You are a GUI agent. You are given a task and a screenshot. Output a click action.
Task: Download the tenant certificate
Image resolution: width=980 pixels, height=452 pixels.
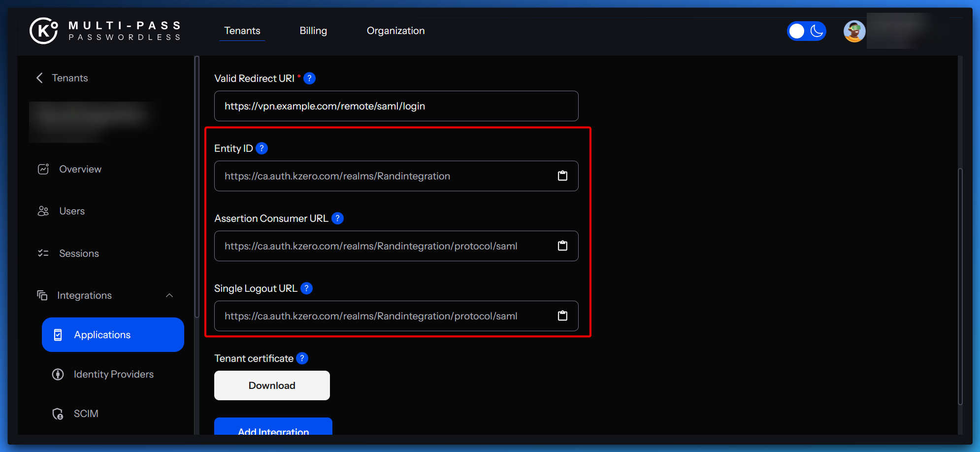[x=272, y=385]
